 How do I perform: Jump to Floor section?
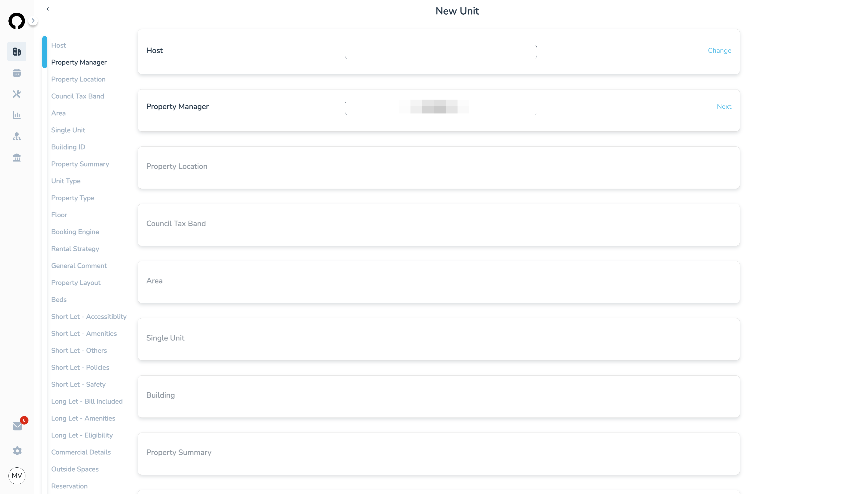pyautogui.click(x=59, y=215)
